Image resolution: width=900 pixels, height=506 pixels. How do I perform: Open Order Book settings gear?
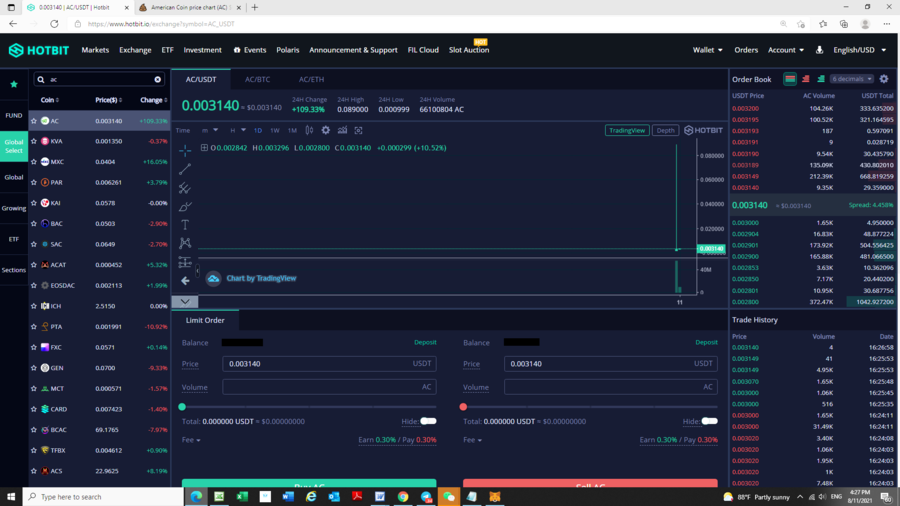click(x=884, y=79)
